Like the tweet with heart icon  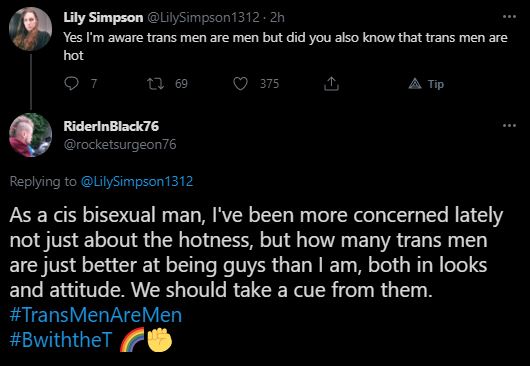pyautogui.click(x=240, y=83)
